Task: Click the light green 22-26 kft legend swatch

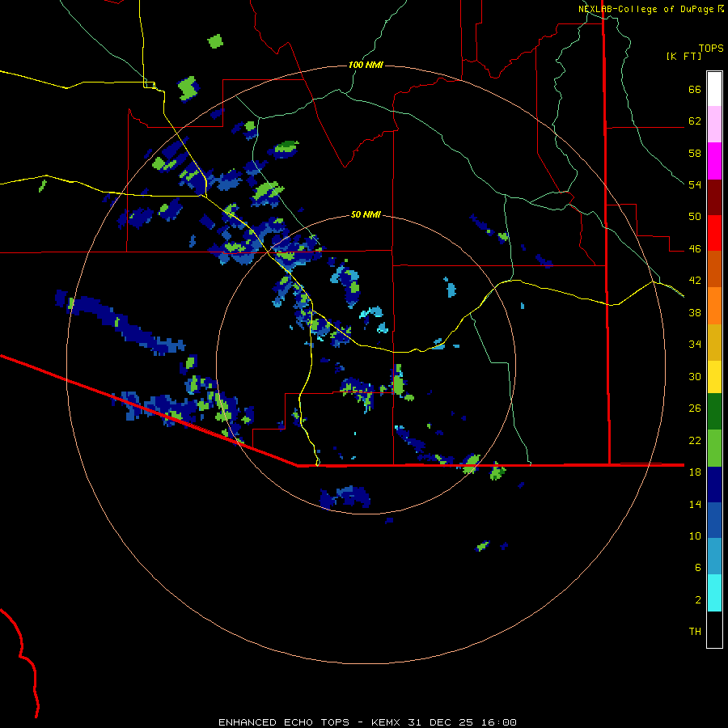Action: (x=714, y=448)
